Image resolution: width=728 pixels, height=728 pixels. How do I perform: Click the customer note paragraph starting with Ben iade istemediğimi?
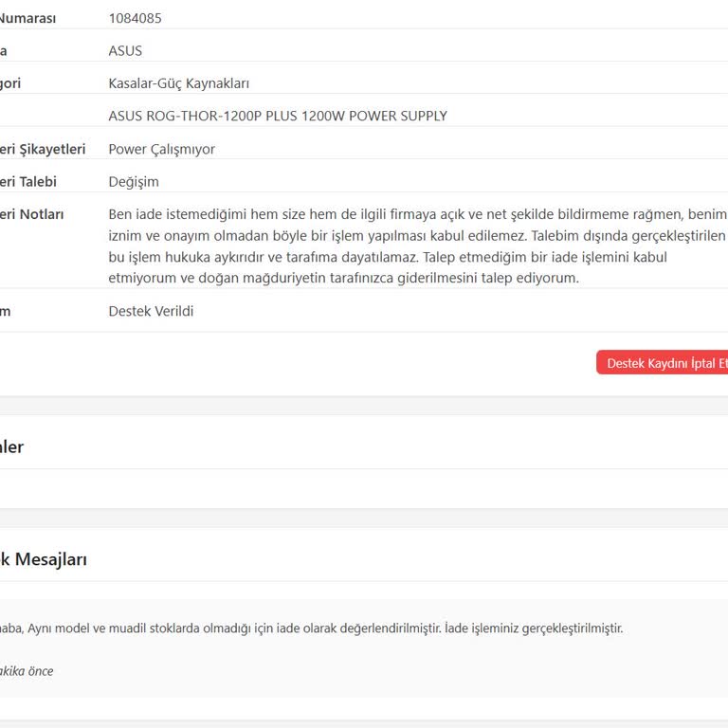click(x=417, y=246)
